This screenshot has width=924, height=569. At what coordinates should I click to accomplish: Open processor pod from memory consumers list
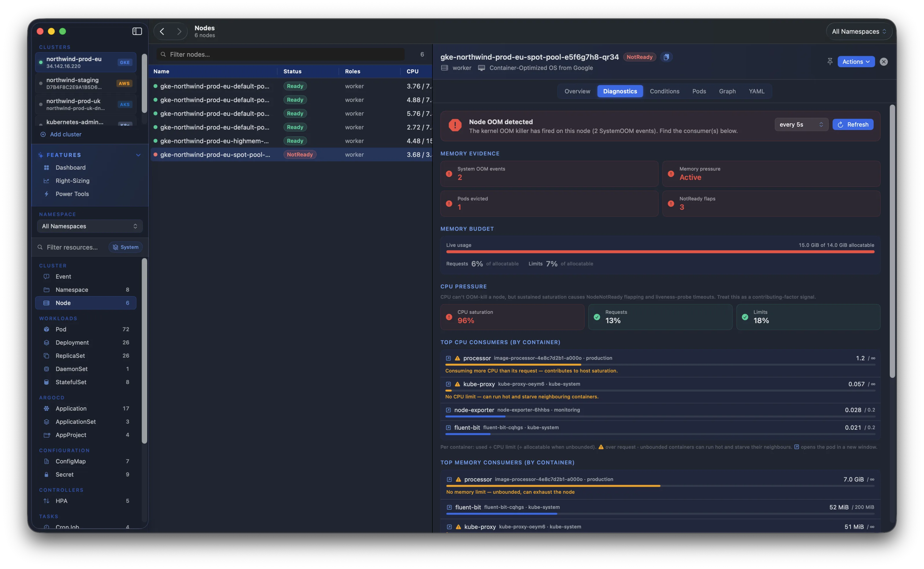point(449,480)
